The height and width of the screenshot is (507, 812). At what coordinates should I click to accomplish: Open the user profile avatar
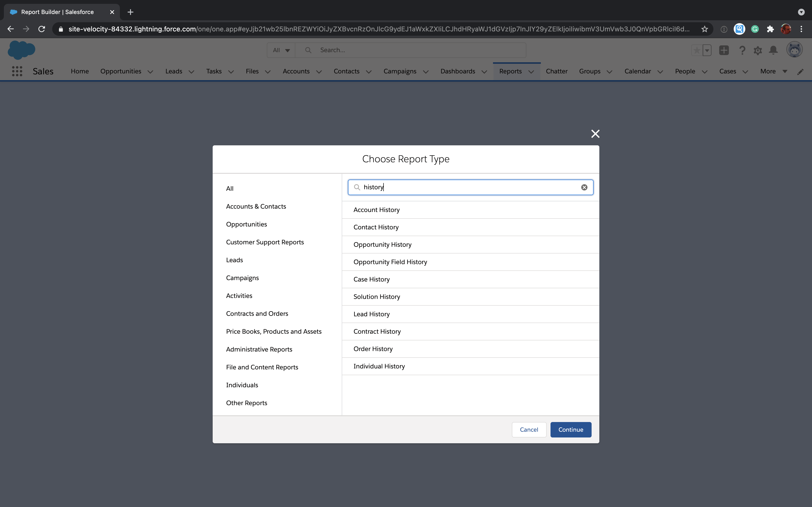click(794, 49)
